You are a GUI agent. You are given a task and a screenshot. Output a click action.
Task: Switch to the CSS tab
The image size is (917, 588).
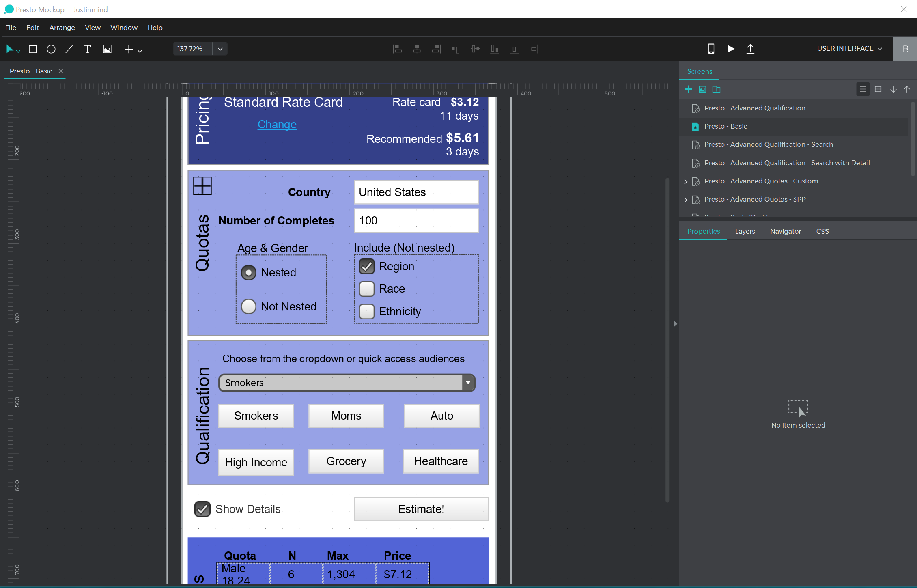[x=822, y=231]
